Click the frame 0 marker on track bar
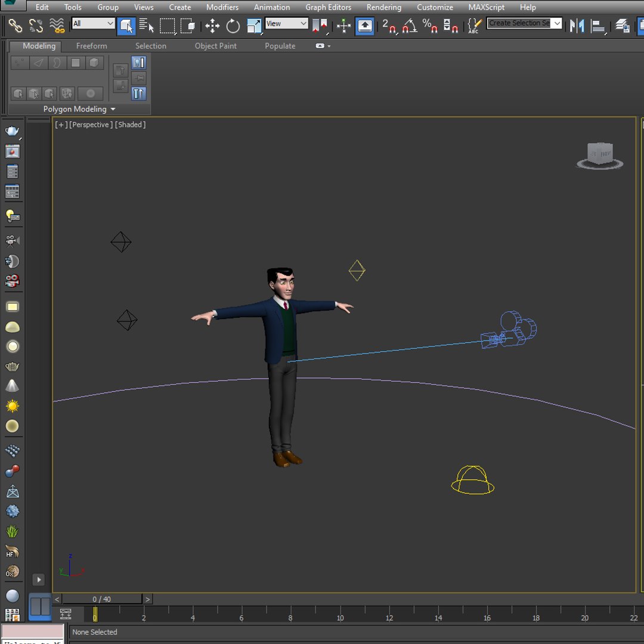Viewport: 644px width, 644px height. [x=95, y=615]
